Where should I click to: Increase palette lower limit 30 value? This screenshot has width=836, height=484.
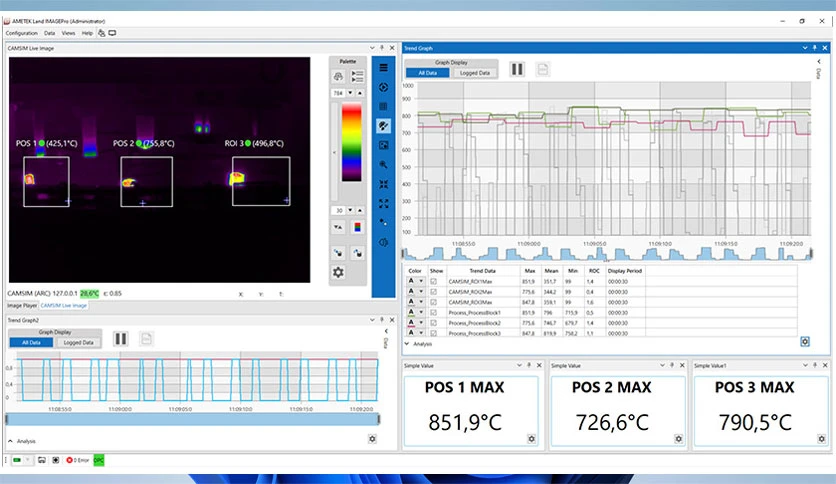point(360,210)
